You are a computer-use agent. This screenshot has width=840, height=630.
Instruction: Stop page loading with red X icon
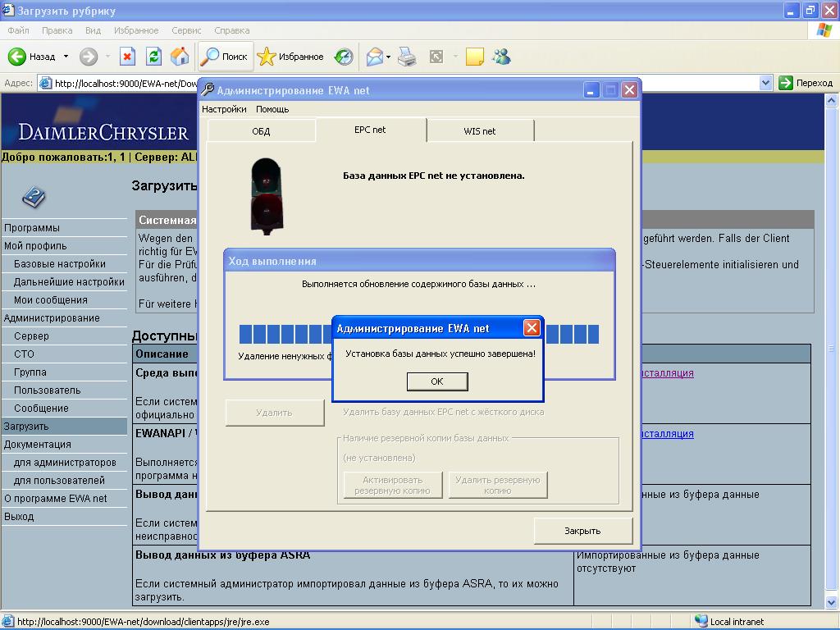[127, 57]
